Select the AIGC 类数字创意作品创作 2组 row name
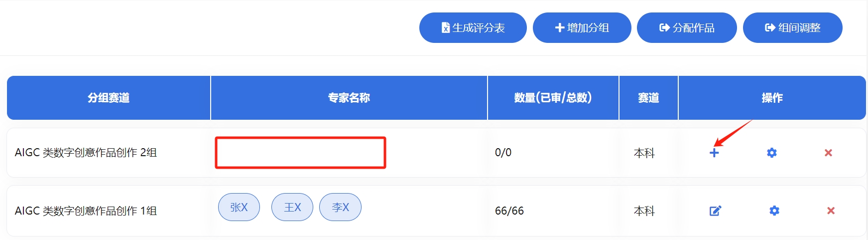Image resolution: width=868 pixels, height=240 pixels. (x=86, y=153)
